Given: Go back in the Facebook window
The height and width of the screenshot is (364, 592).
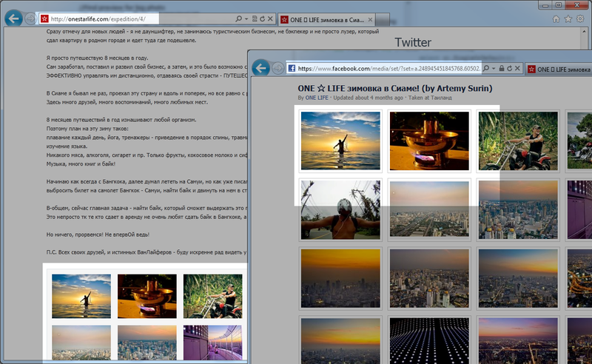Looking at the screenshot, I should pyautogui.click(x=261, y=68).
